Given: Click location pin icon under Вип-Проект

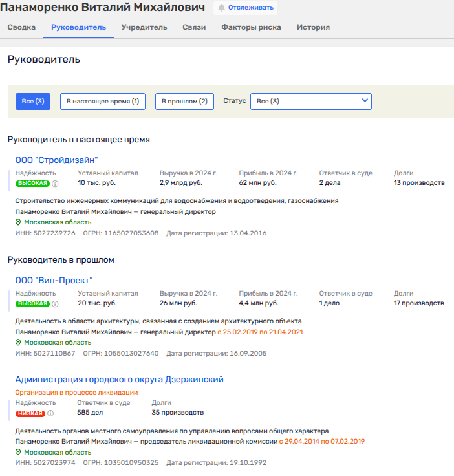Looking at the screenshot, I should point(18,342).
